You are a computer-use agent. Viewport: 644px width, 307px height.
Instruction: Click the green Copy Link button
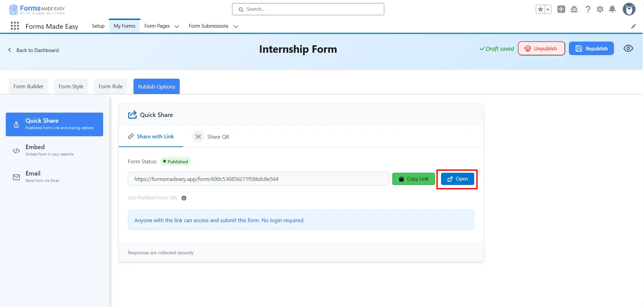(x=413, y=179)
